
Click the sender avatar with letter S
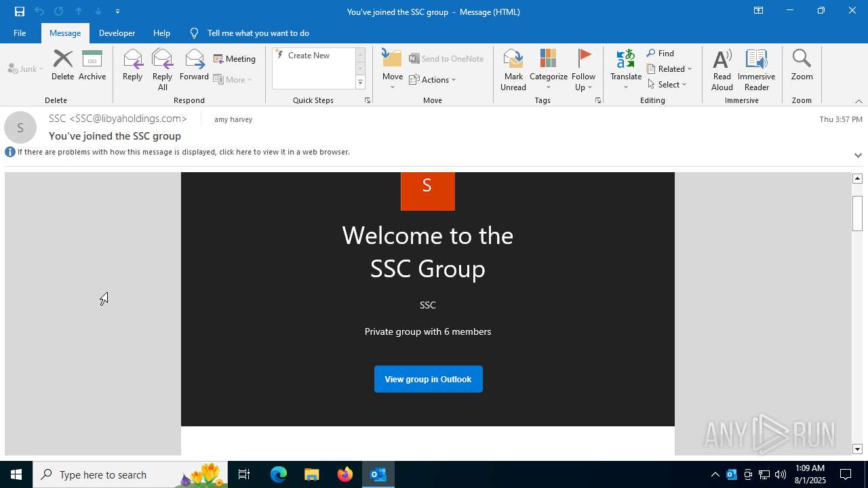point(20,127)
